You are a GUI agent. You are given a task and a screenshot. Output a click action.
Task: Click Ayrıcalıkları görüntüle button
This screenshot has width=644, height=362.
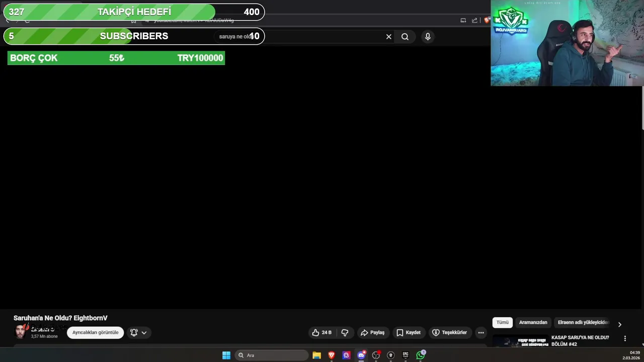point(95,332)
